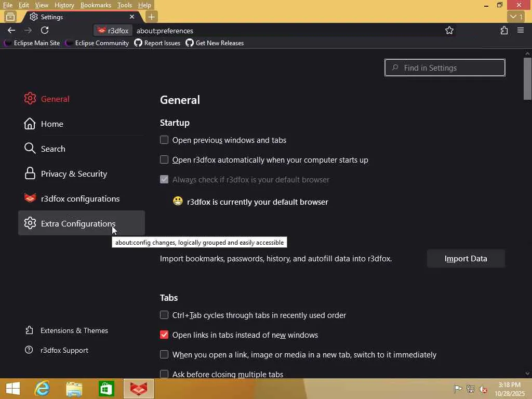
Task: Open the Search settings category
Action: coord(82,149)
